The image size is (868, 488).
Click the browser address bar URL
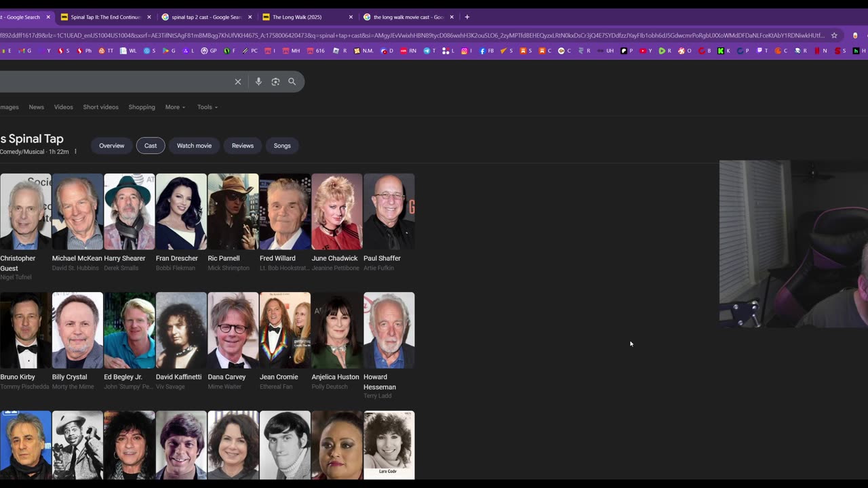tap(412, 35)
